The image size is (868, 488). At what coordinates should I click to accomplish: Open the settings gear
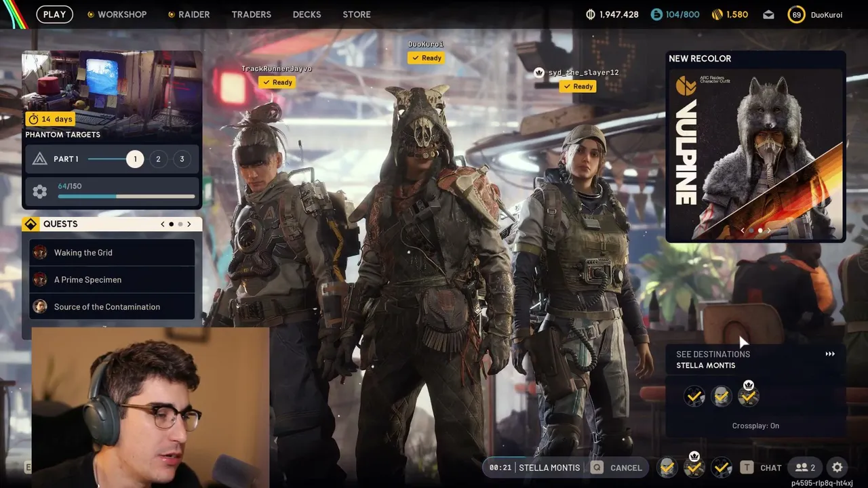coord(837,467)
